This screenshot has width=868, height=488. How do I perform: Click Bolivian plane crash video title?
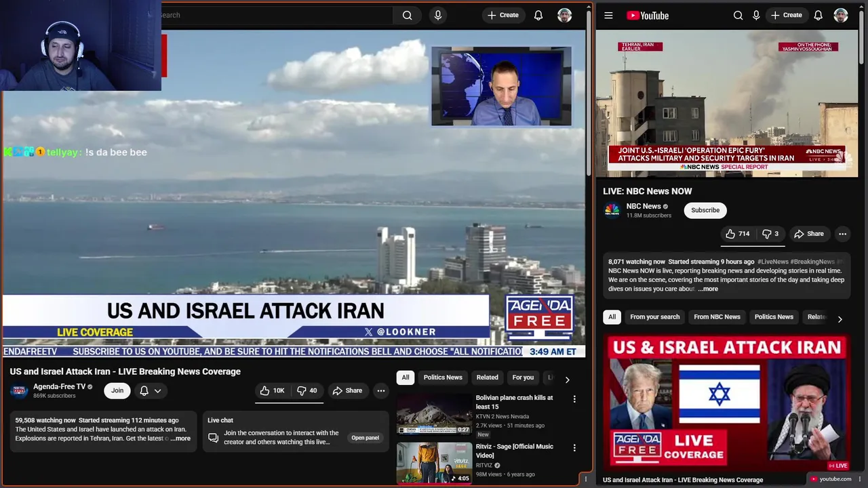[x=514, y=402]
